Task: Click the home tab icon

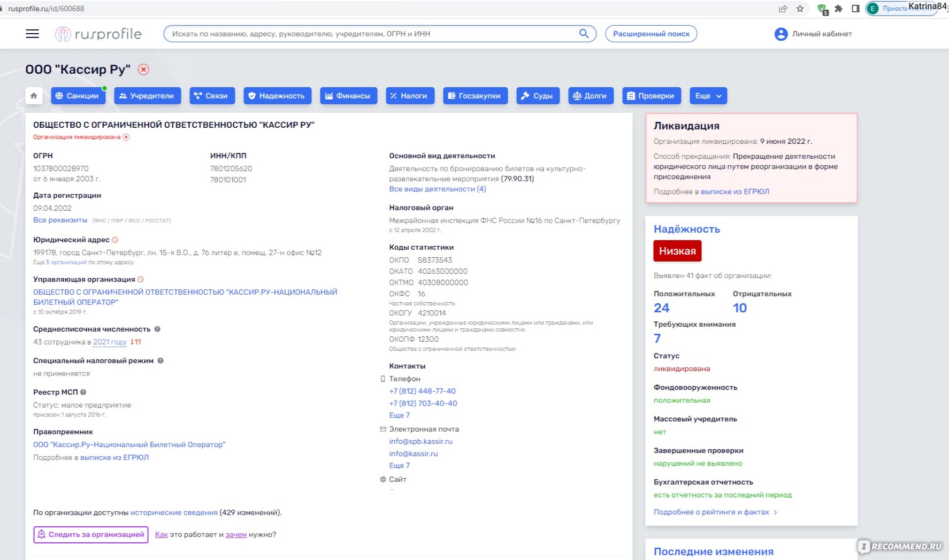Action: pyautogui.click(x=34, y=96)
